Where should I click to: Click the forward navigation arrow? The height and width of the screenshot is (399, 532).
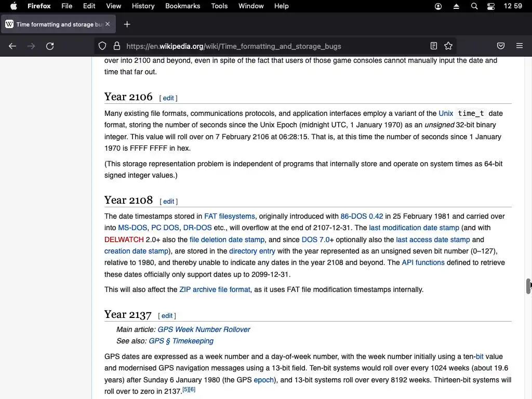coord(31,46)
